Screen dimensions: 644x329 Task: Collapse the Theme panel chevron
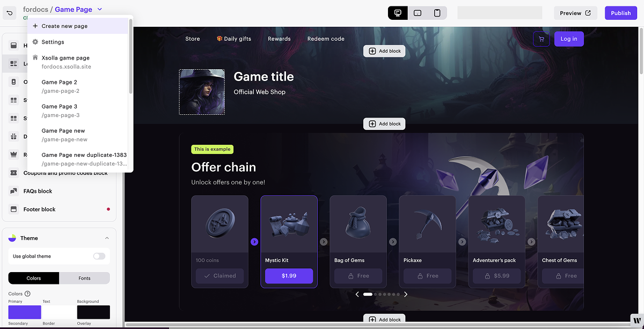pyautogui.click(x=107, y=238)
